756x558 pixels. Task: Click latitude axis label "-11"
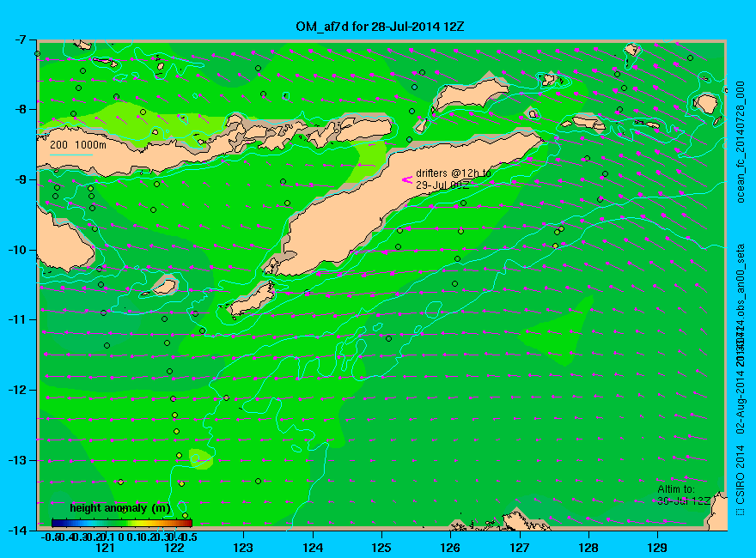(17, 319)
